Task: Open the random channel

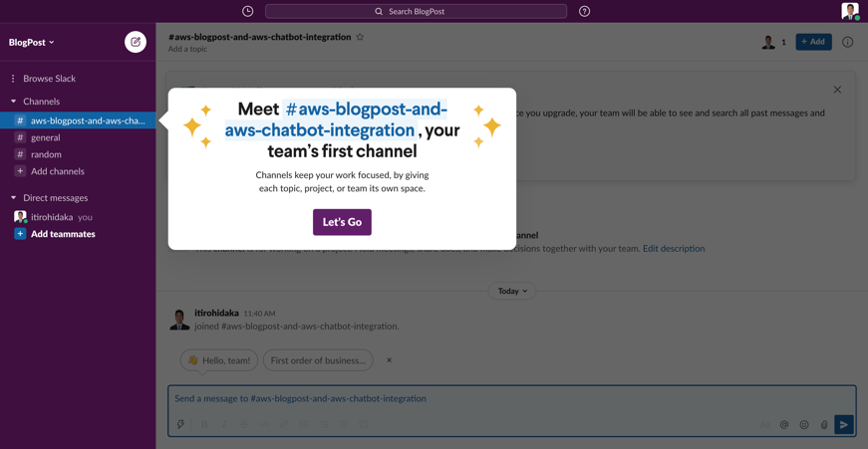Action: click(x=46, y=154)
